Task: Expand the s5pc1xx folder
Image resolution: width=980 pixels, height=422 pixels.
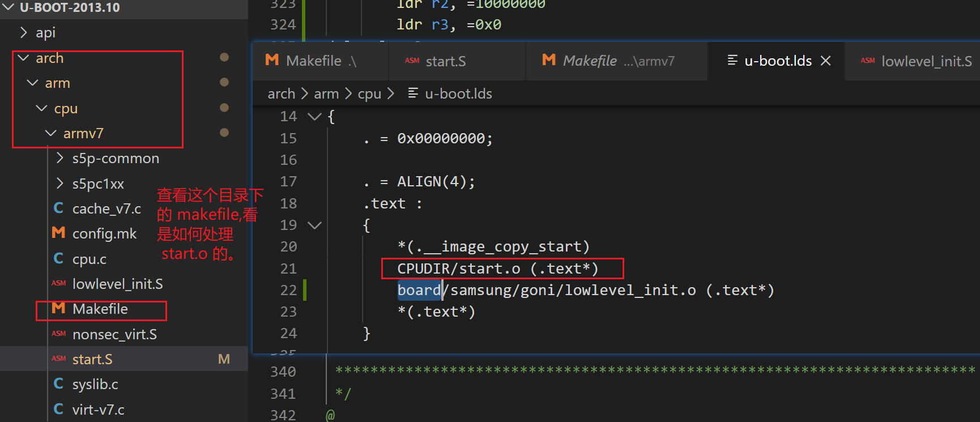Action: coord(59,183)
